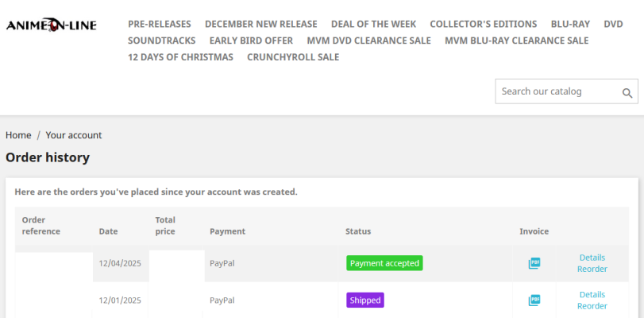Screen dimensions: 644x318
Task: Go to December New Release category
Action: pos(261,24)
